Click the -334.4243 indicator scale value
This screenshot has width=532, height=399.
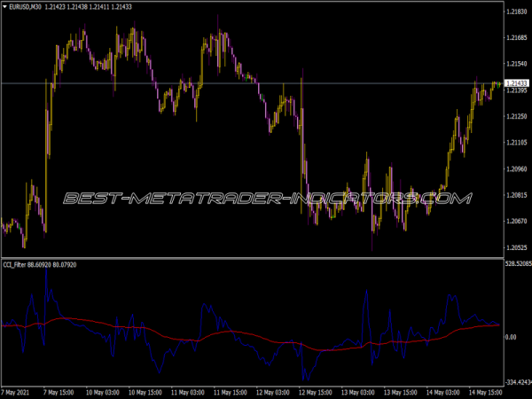[516, 380]
